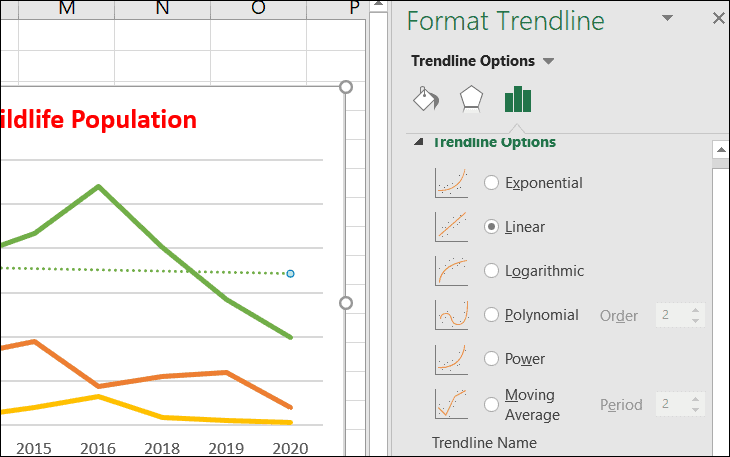Select column P header
This screenshot has width=730, height=457.
[337, 9]
